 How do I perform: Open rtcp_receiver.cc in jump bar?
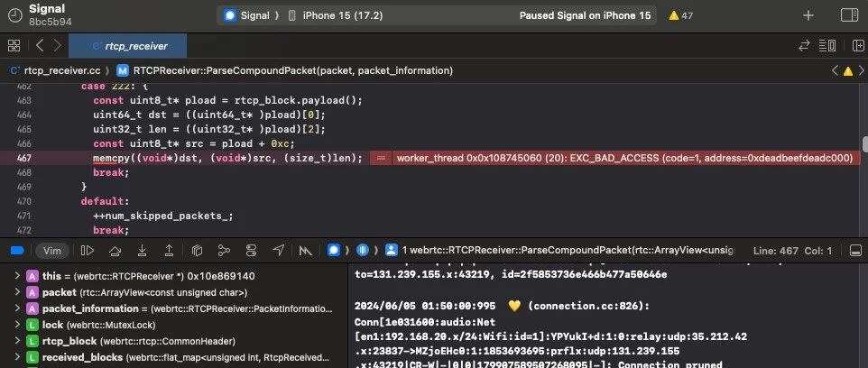(55, 71)
